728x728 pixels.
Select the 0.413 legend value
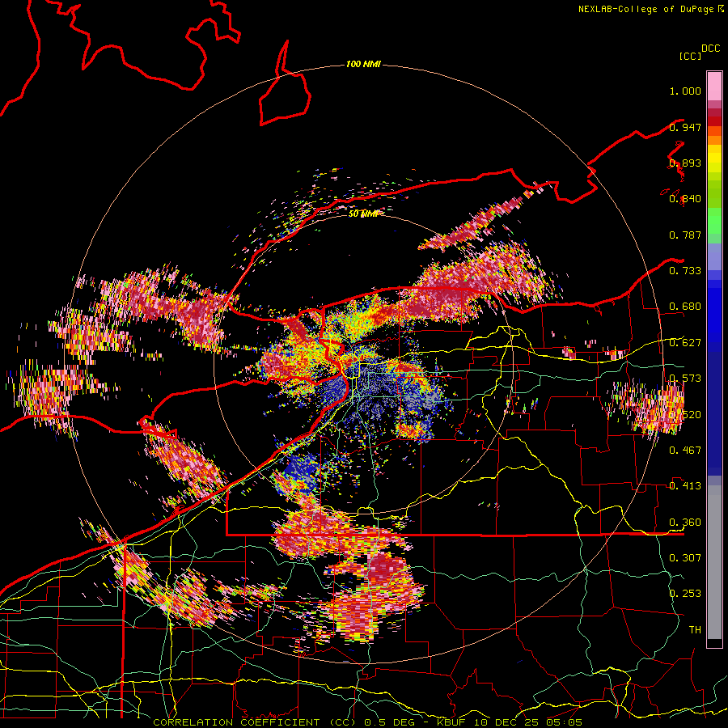[685, 486]
